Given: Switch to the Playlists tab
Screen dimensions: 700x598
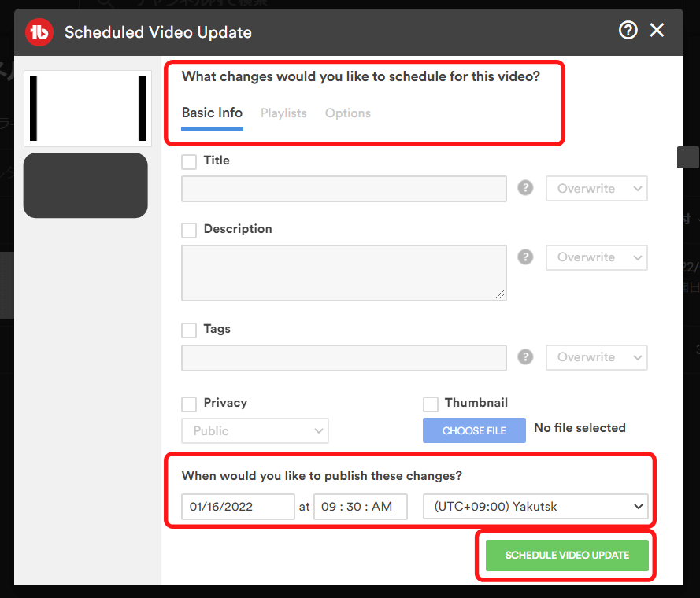Looking at the screenshot, I should coord(283,113).
